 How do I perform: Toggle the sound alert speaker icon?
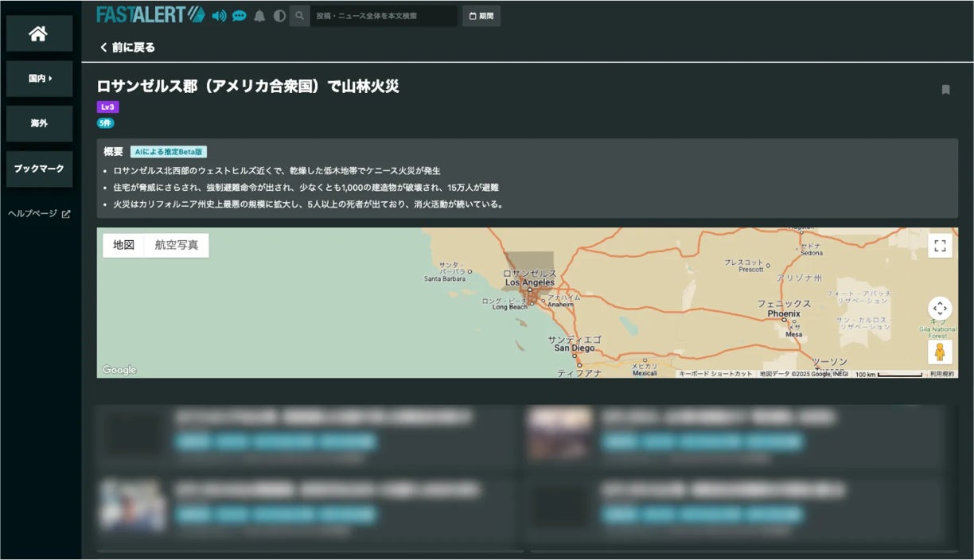tap(219, 16)
